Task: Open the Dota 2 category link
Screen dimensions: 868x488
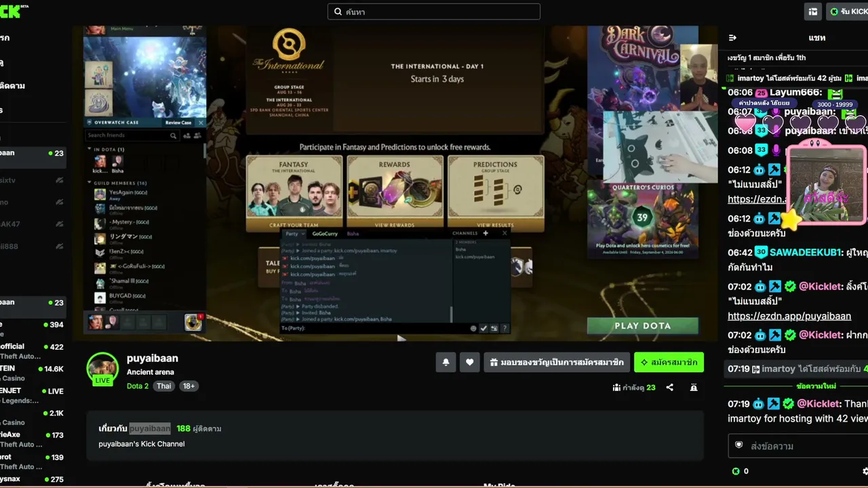Action: pyautogui.click(x=138, y=386)
